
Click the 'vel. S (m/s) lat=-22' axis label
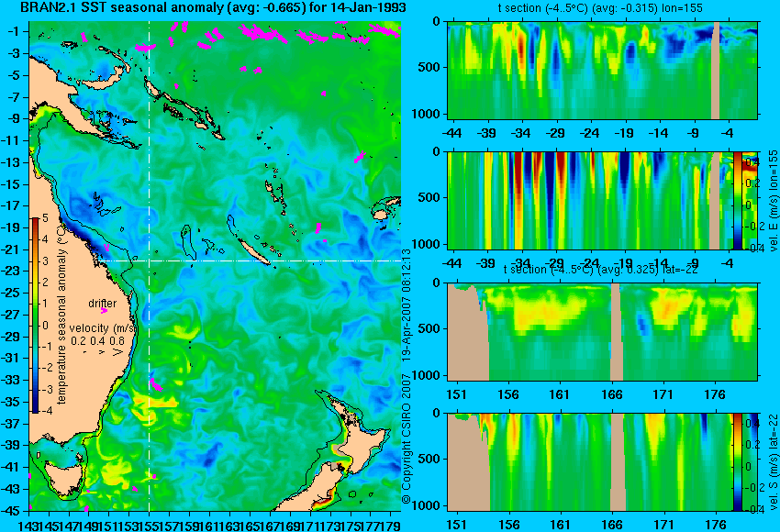point(774,462)
